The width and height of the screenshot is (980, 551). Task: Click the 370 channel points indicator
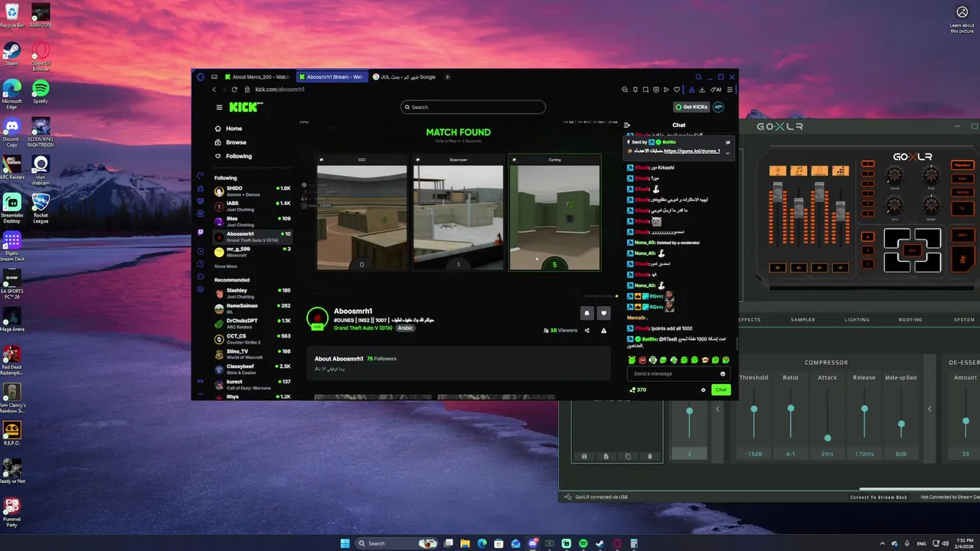pos(638,390)
